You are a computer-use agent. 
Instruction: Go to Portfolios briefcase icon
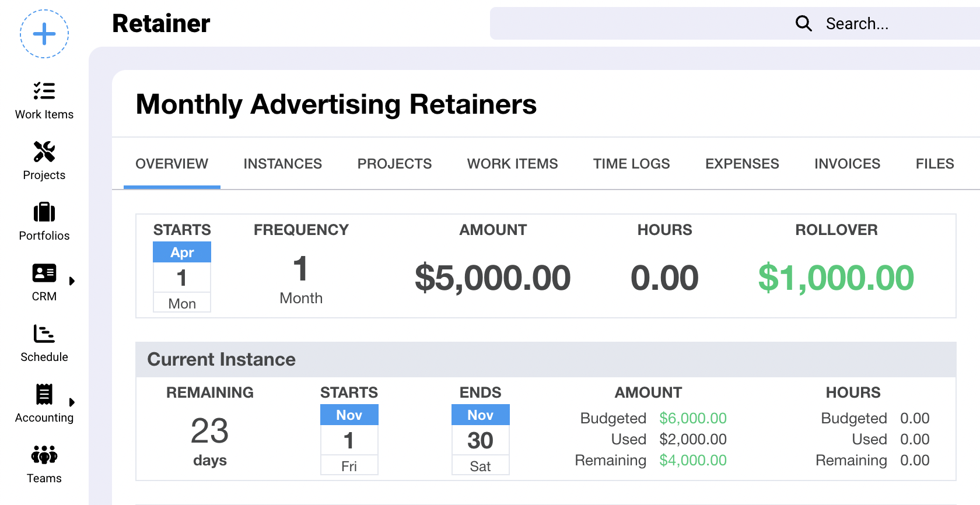[44, 212]
